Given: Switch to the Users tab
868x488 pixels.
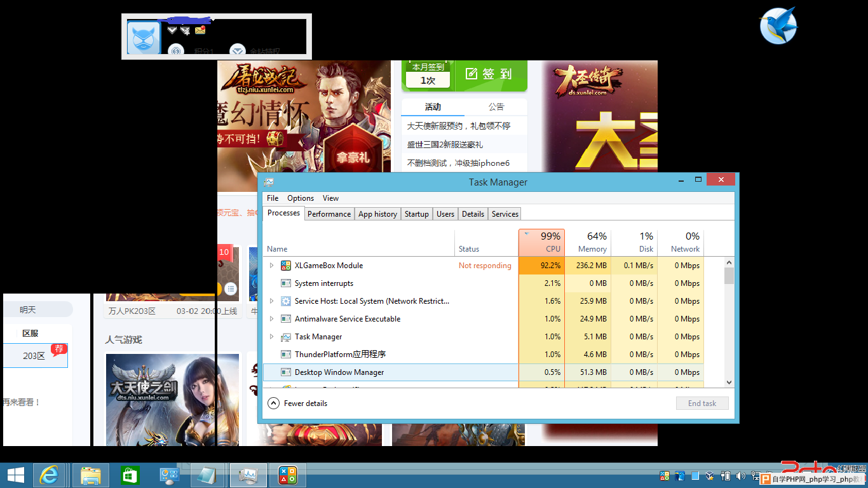Looking at the screenshot, I should pyautogui.click(x=445, y=214).
